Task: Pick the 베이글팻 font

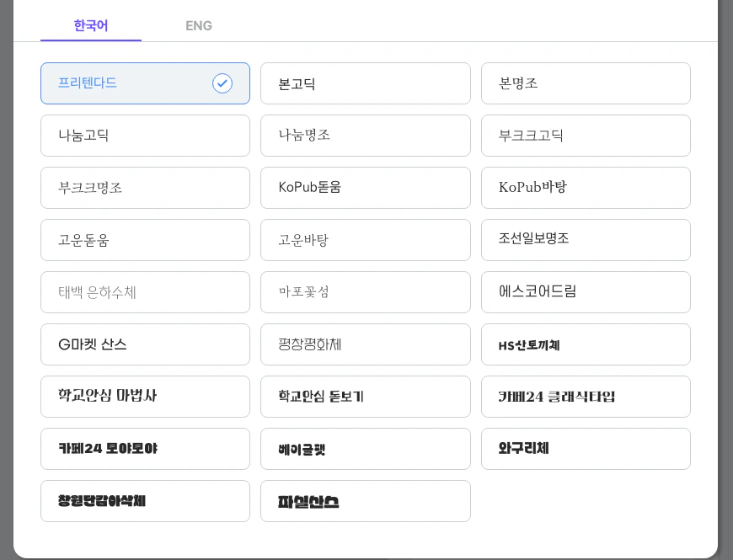Action: click(366, 449)
